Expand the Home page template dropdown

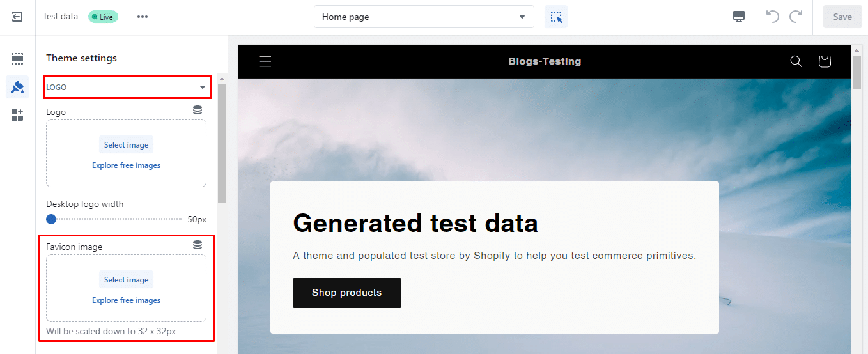pyautogui.click(x=424, y=17)
